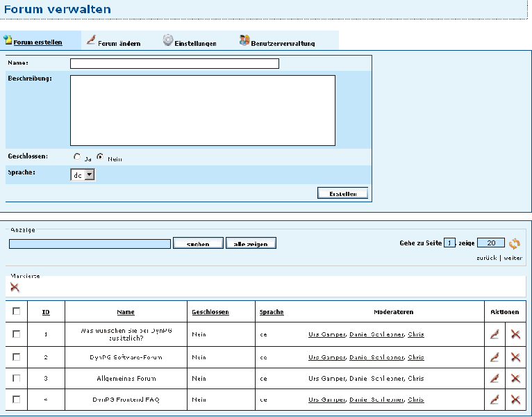The width and height of the screenshot is (532, 417).
Task: Sort the table by ID column header
Action: (x=46, y=312)
